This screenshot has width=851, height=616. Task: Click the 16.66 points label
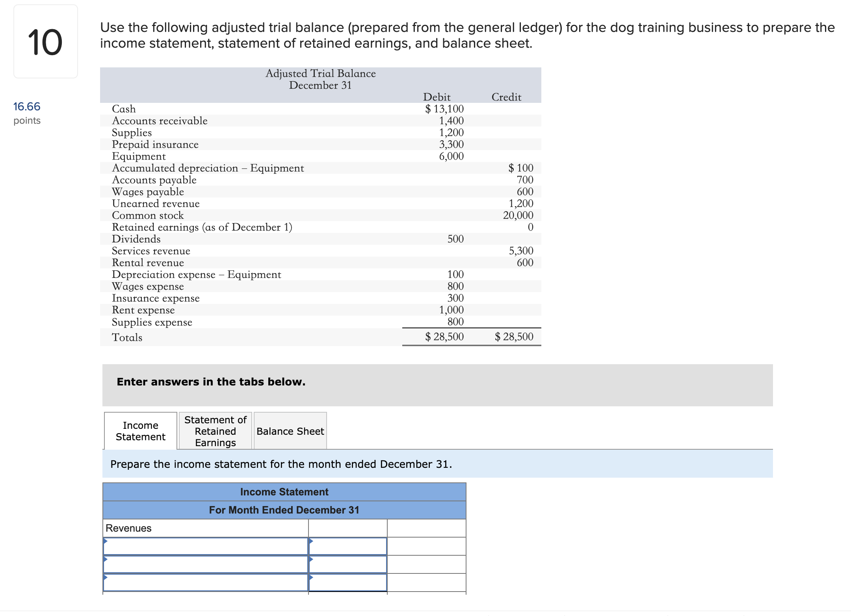(x=27, y=113)
